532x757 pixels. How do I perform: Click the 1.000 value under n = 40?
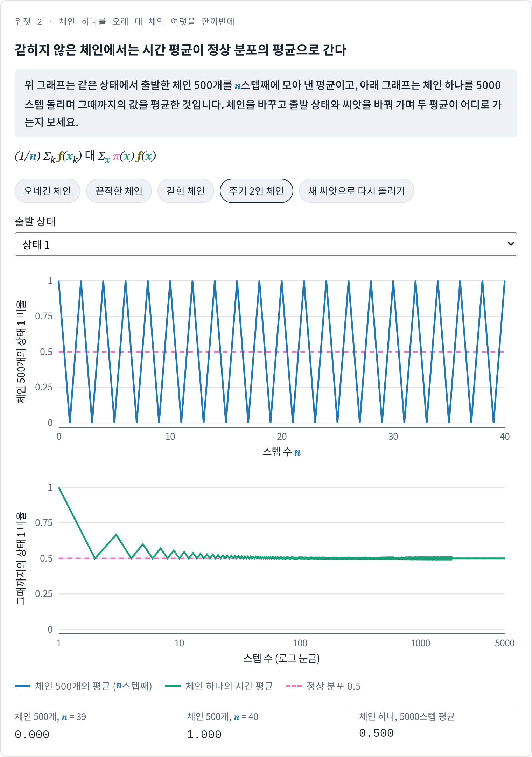pos(204,734)
